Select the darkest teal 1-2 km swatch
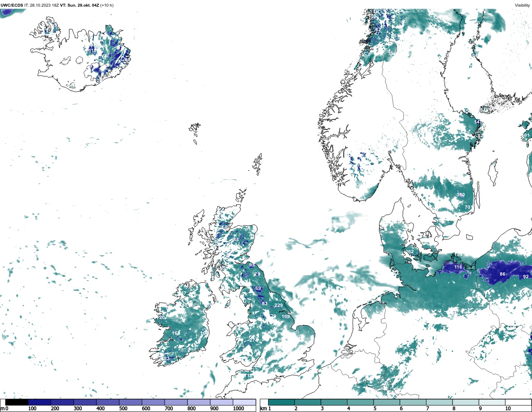Screen dimensions: 532x412 click(x=281, y=402)
